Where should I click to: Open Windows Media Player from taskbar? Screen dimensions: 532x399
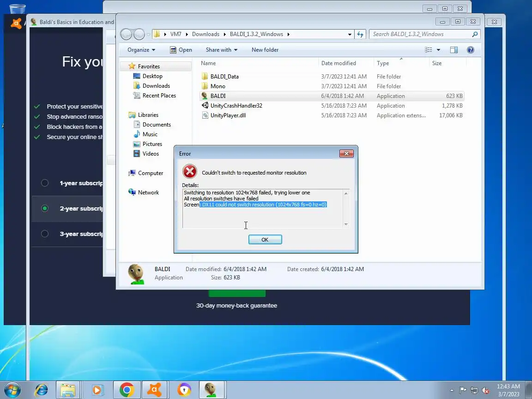pyautogui.click(x=97, y=390)
